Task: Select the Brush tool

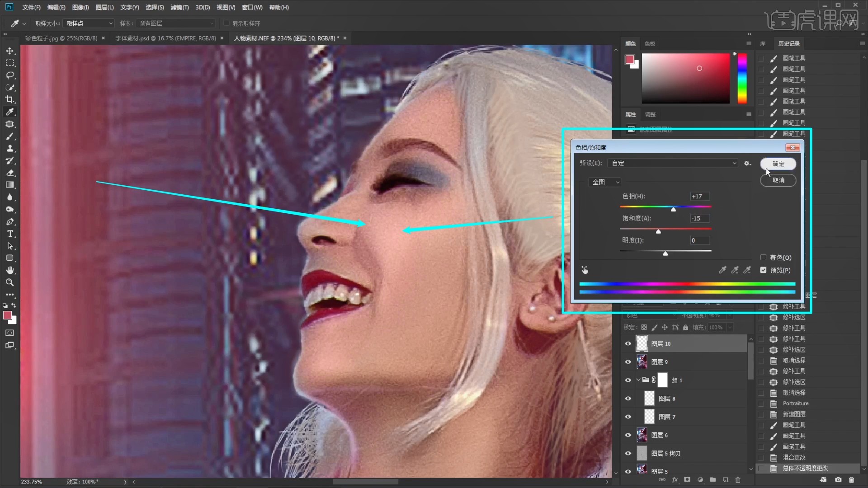Action: tap(9, 136)
